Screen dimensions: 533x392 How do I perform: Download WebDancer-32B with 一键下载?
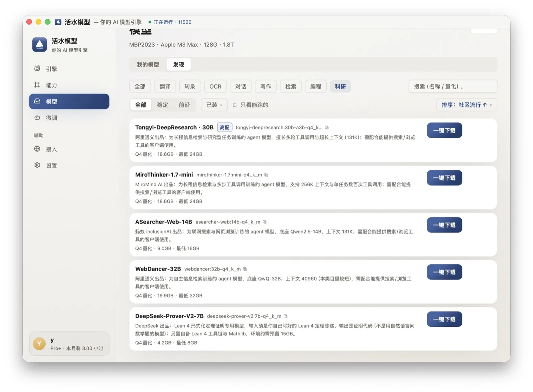(444, 272)
